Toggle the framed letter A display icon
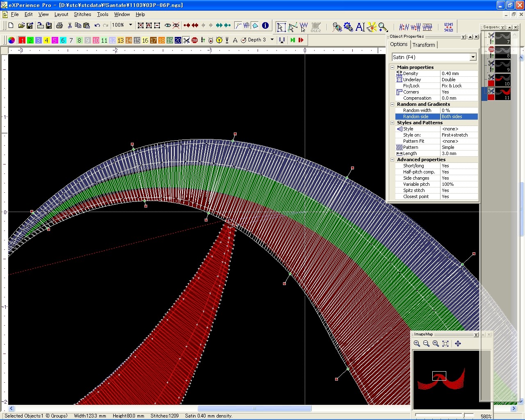This screenshot has height=420, width=525. (x=149, y=25)
